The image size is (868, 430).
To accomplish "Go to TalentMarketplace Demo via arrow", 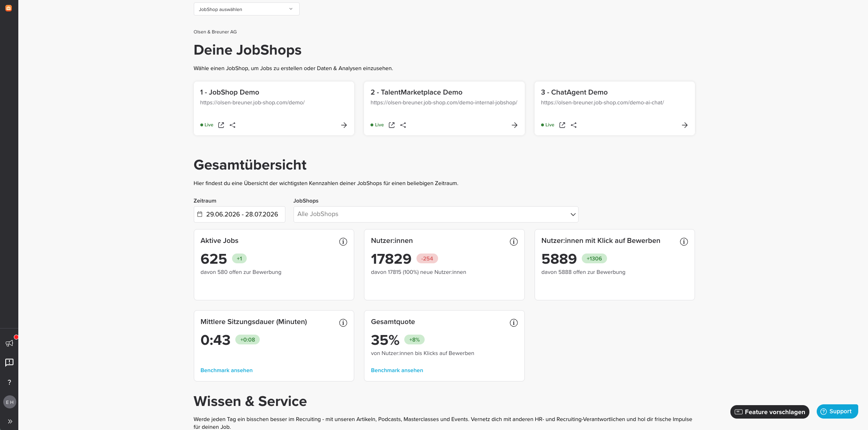I will tap(515, 125).
